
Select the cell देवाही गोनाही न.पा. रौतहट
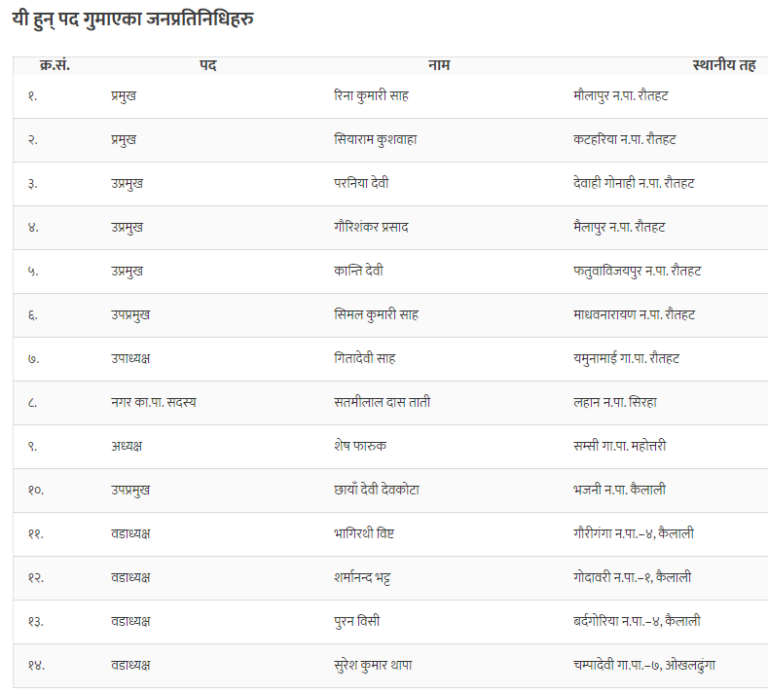pos(633,183)
